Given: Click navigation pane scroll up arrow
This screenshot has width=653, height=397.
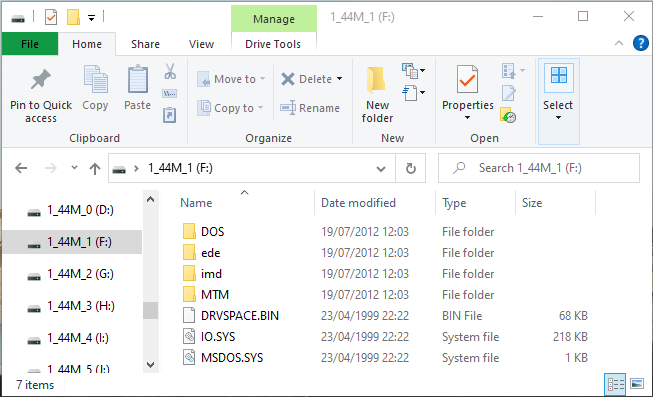Looking at the screenshot, I should 150,199.
